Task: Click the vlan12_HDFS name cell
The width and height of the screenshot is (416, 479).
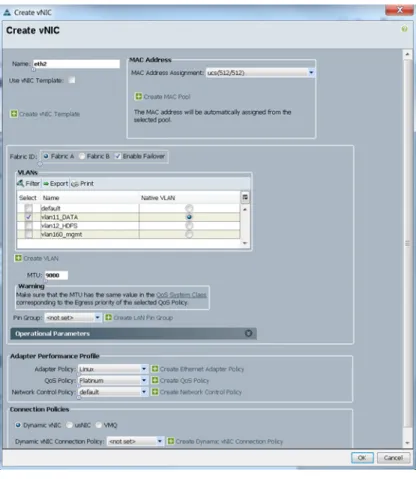Action: pos(89,226)
